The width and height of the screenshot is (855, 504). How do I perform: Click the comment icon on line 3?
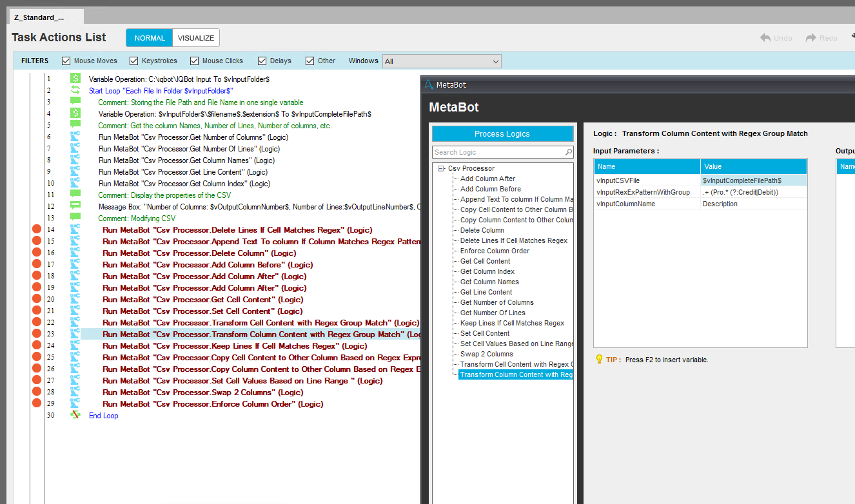tap(75, 102)
